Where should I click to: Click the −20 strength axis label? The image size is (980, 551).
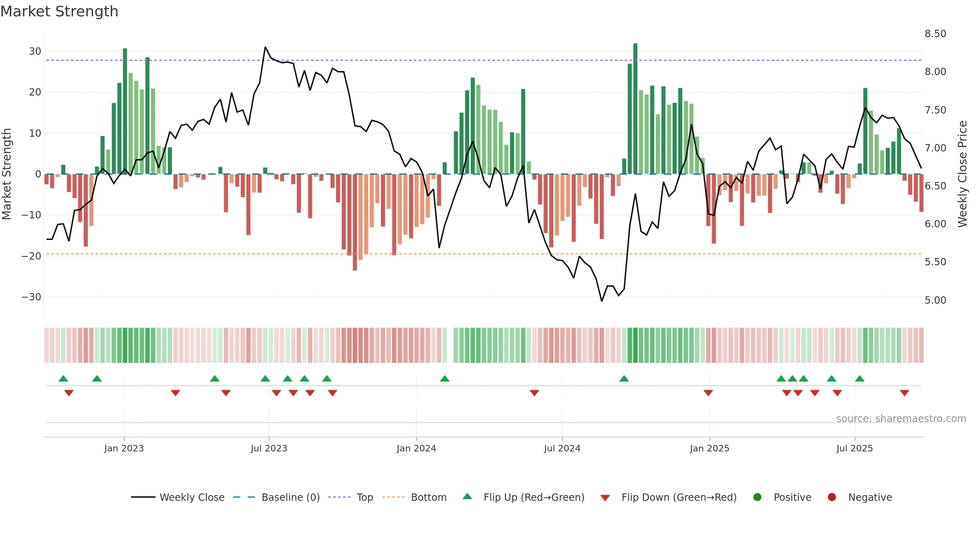(31, 256)
